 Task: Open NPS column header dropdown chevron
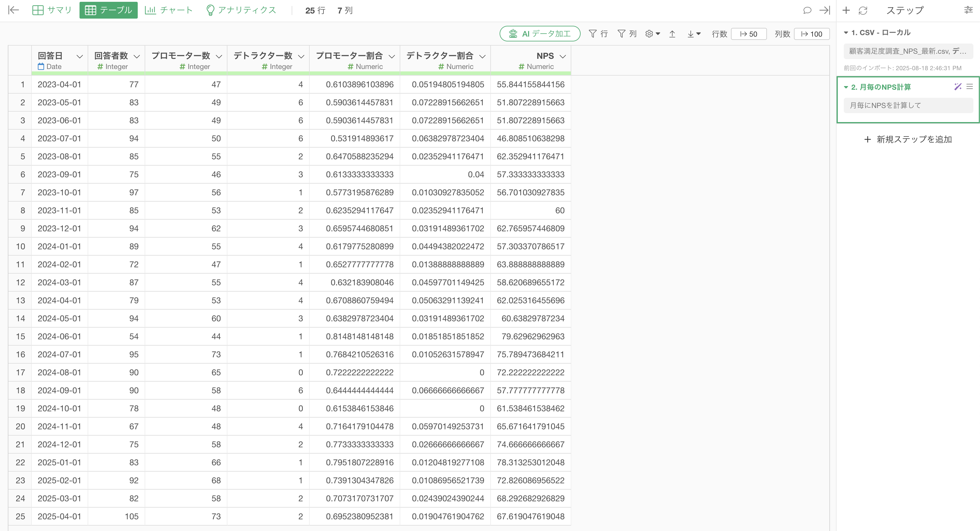tap(563, 56)
